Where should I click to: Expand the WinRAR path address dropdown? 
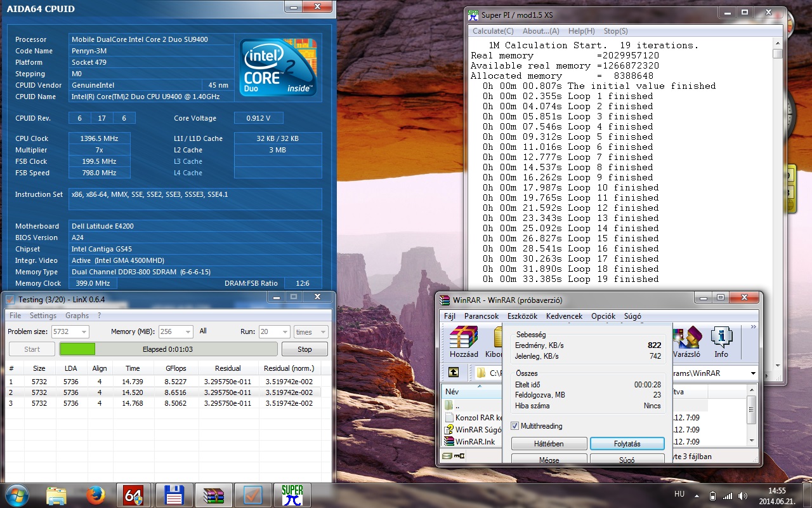point(753,373)
